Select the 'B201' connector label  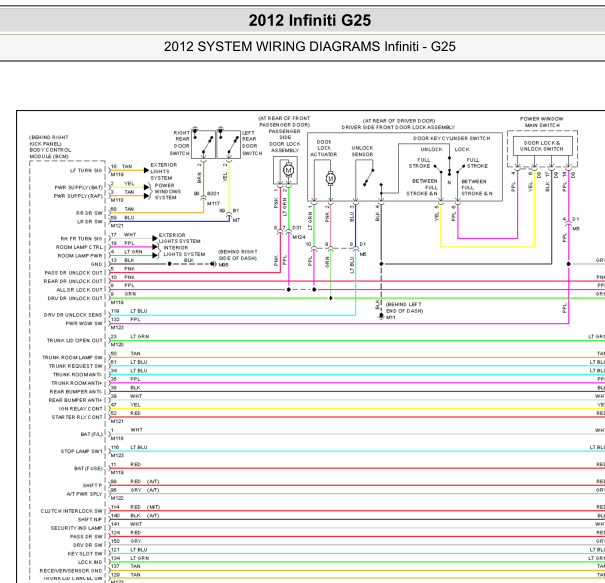[213, 194]
